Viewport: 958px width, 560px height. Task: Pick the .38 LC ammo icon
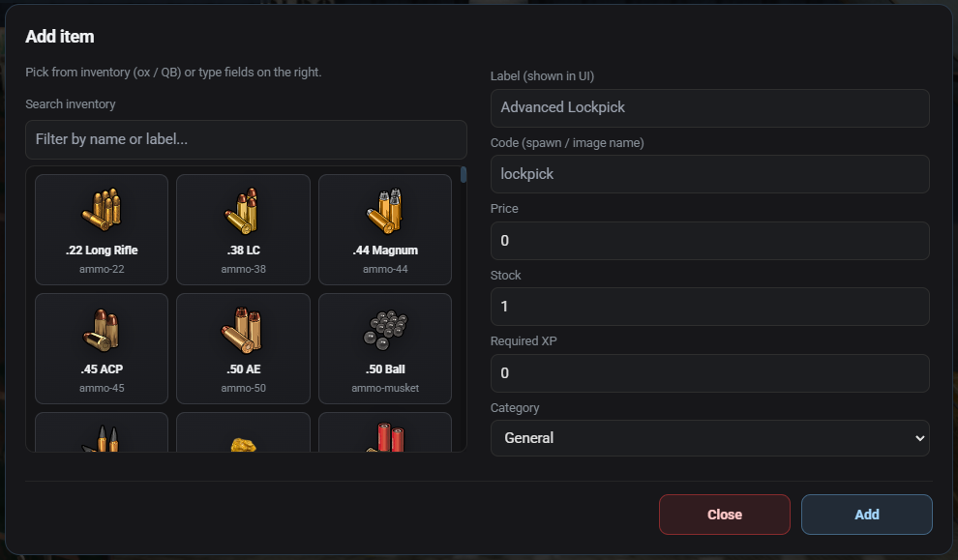(243, 211)
